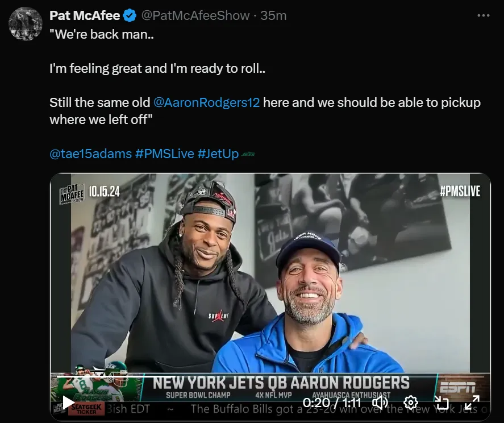Open Pat McAfee's profile avatar
Image resolution: width=504 pixels, height=423 pixels.
point(24,24)
